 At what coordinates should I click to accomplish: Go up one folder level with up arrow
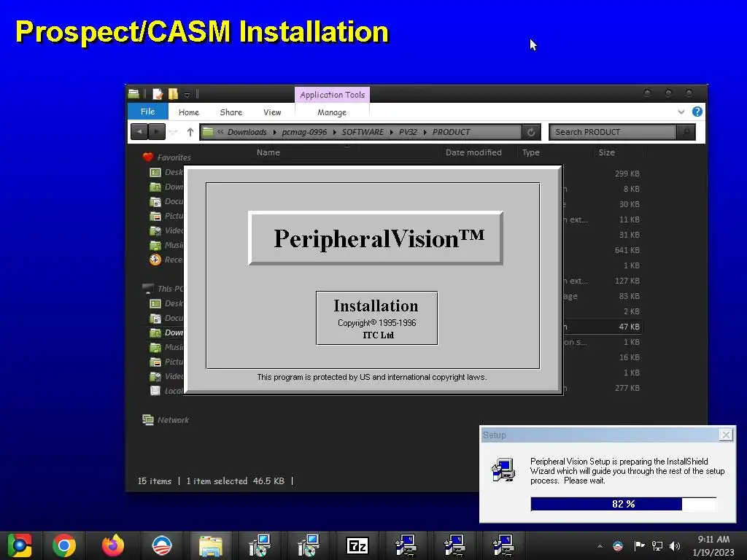click(190, 132)
